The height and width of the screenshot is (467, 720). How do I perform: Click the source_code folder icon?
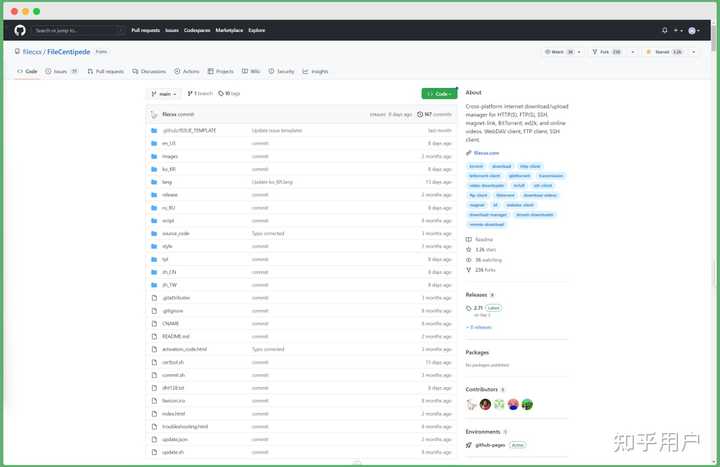[x=154, y=233]
